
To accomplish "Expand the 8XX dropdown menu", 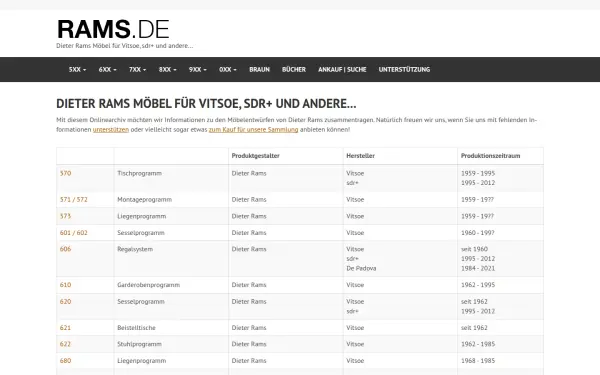I will [168, 70].
